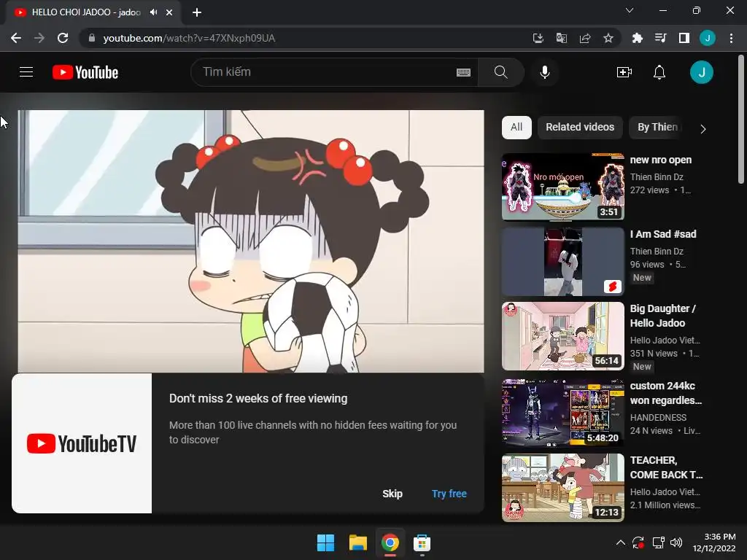Open the notifications bell
Screen dimensions: 747x560
point(659,72)
